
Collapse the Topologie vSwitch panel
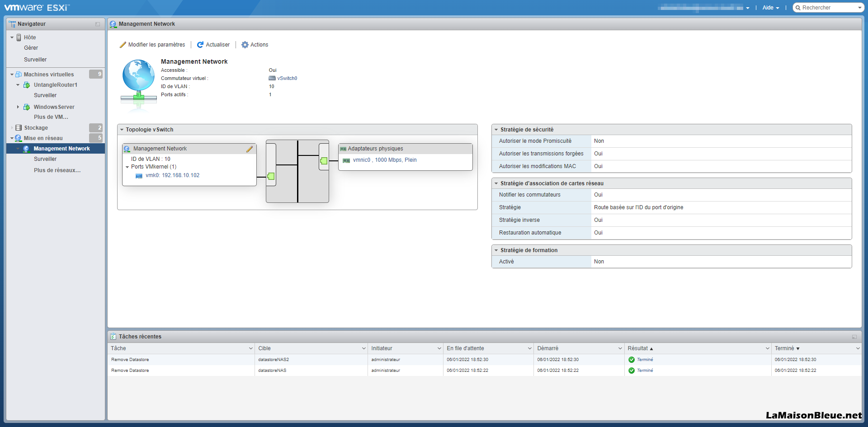(x=122, y=130)
